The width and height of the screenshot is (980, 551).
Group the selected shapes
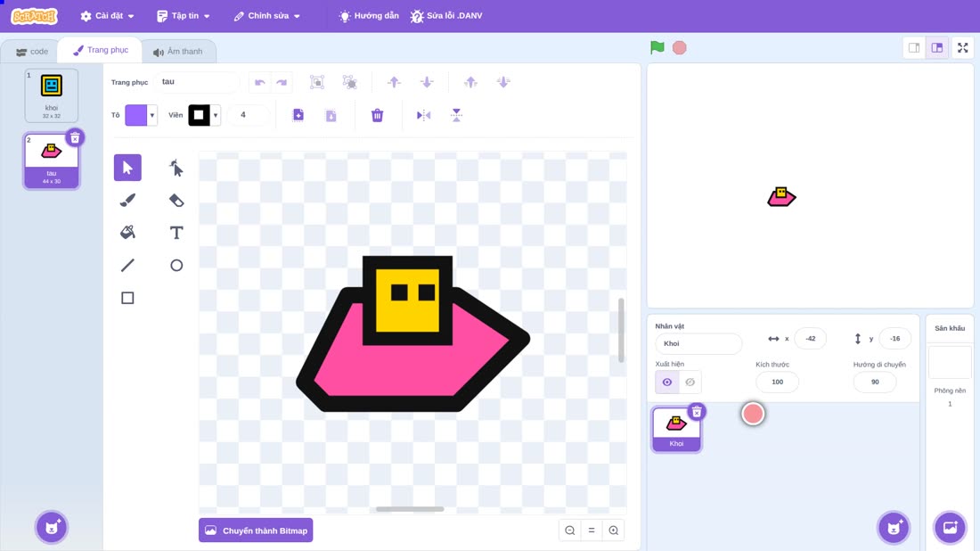click(x=317, y=82)
